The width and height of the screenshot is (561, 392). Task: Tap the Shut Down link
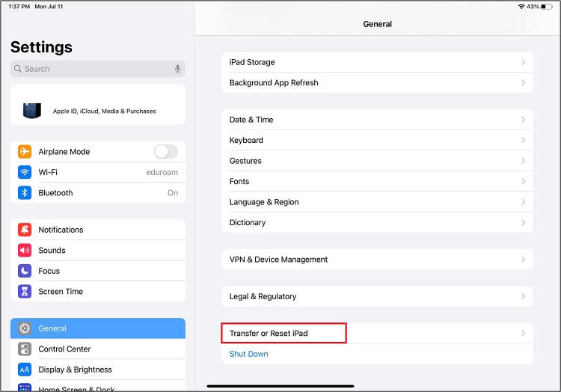(x=248, y=354)
